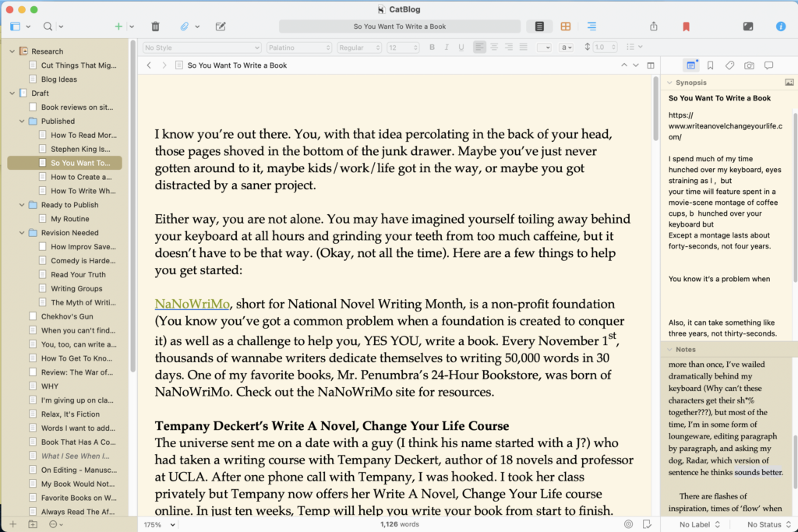Collapse the Draft folder

pyautogui.click(x=12, y=93)
